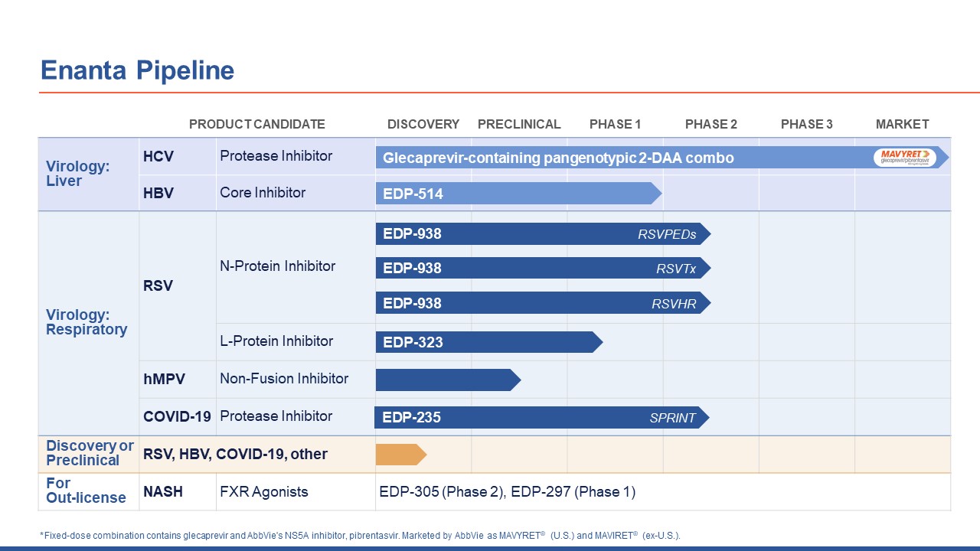
Task: Select the FXR Agonists label
Action: click(x=264, y=491)
